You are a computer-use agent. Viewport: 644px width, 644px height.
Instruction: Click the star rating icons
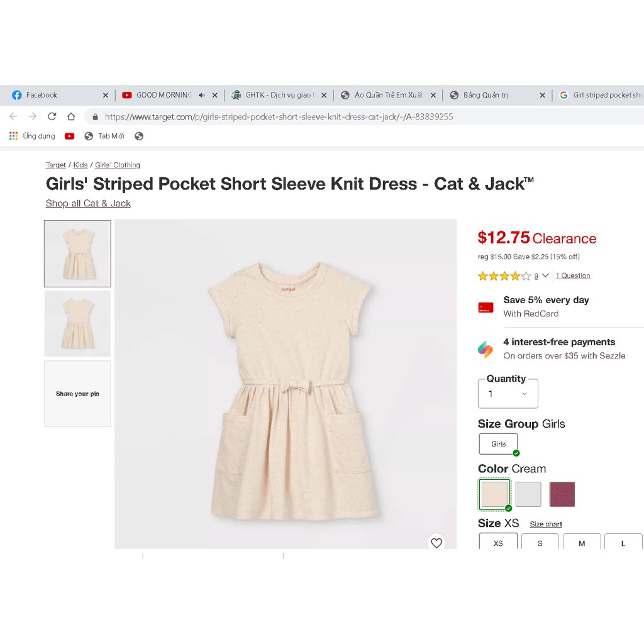click(x=504, y=276)
